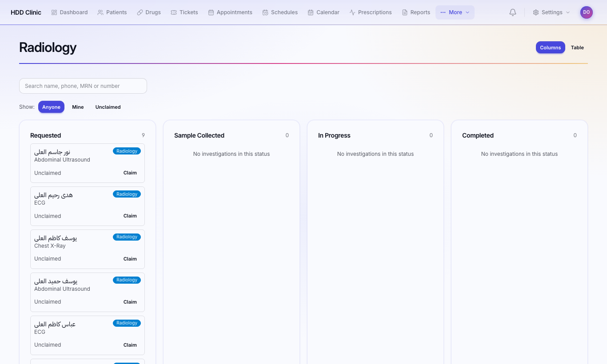Claim نور جاسم العلي Abdominal Ultrasound

(x=130, y=173)
